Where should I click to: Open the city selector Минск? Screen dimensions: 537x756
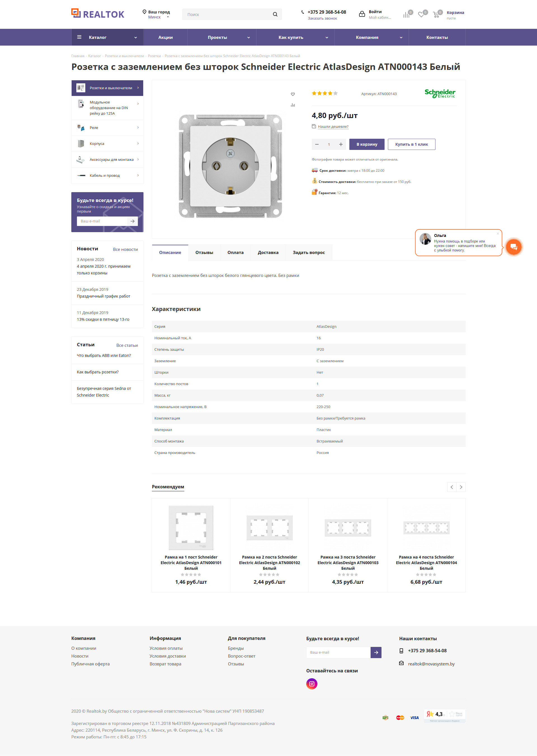(x=158, y=17)
